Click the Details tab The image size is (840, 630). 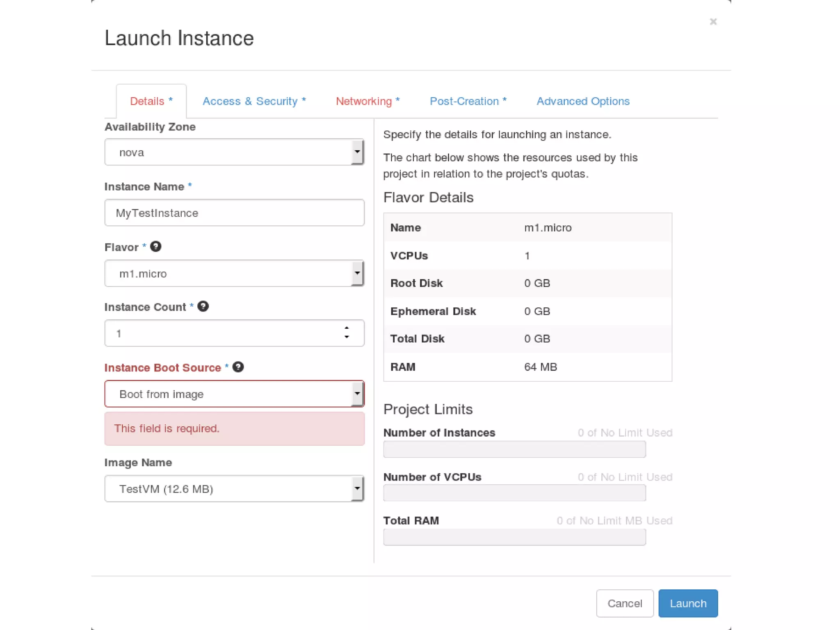[151, 101]
